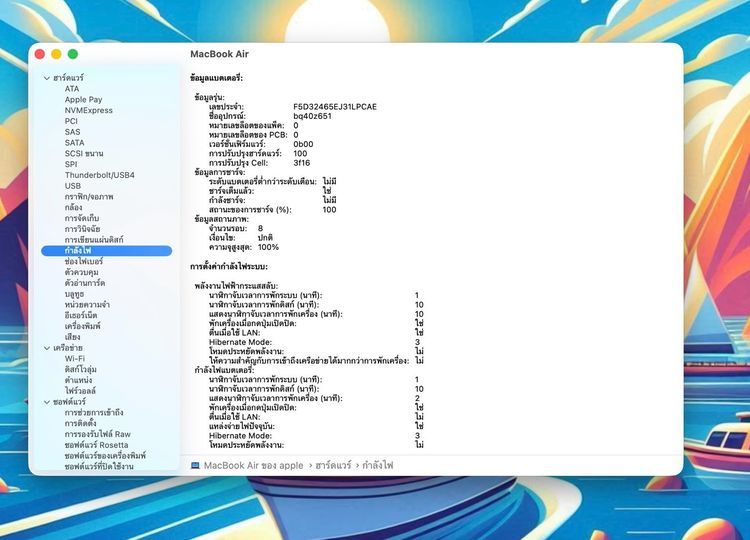Screen dimensions: 750x540
Task: Click ข้อมูลแบตเตอรี่ heading
Action: (216, 78)
